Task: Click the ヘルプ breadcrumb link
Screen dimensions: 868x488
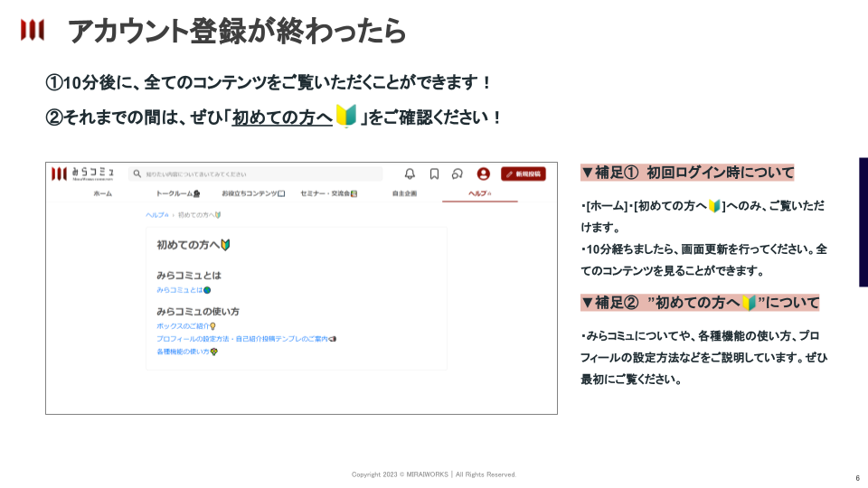Action: [156, 215]
